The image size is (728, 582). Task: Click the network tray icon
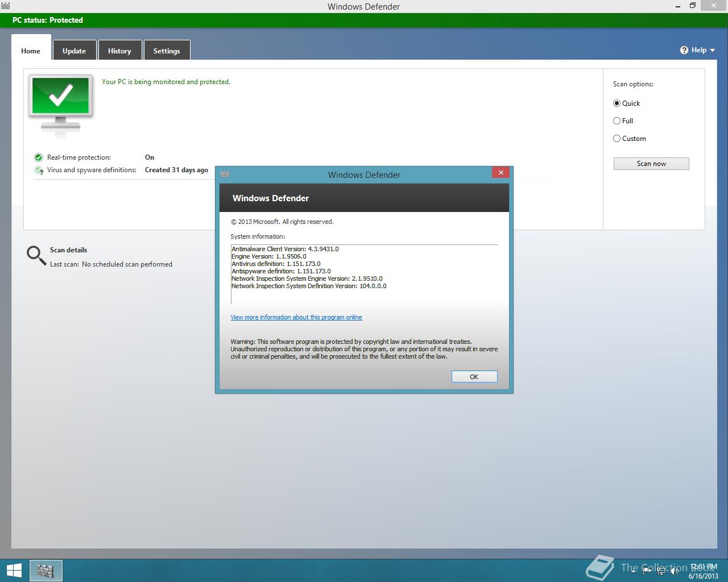[661, 570]
